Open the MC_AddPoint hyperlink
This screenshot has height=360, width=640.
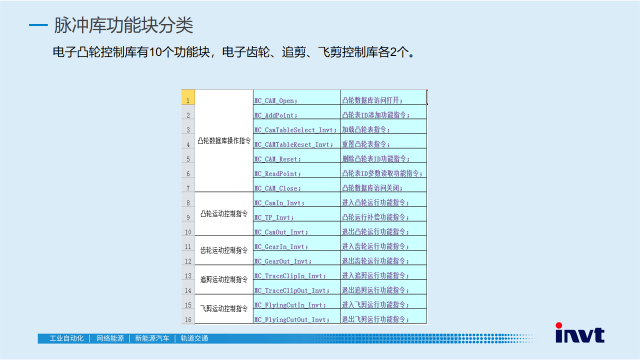coord(276,115)
